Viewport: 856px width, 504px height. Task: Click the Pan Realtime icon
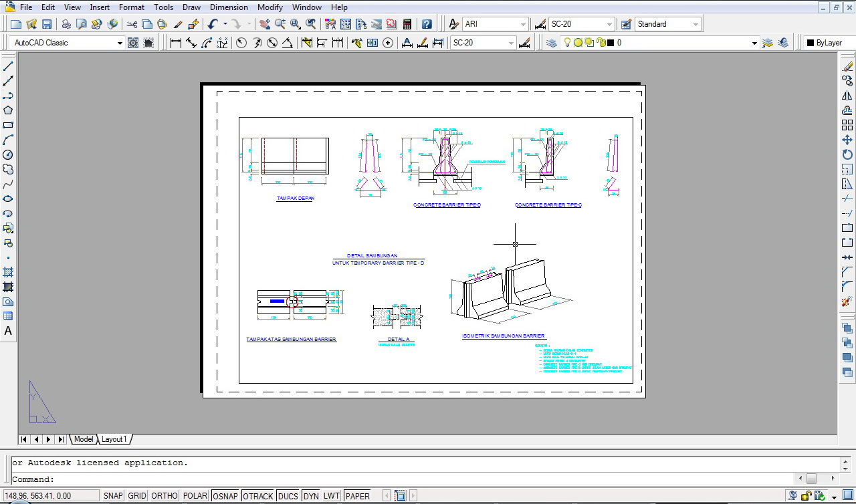(264, 24)
